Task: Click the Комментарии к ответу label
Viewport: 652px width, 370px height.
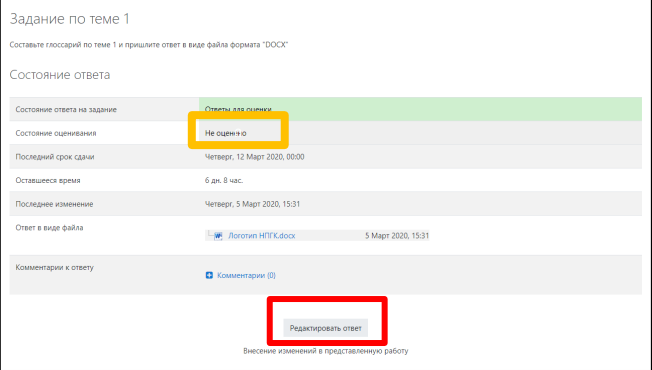Action: coord(54,267)
